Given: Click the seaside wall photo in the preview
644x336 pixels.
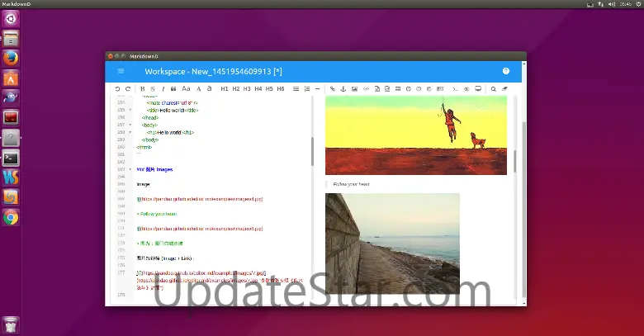Looking at the screenshot, I should pos(392,244).
